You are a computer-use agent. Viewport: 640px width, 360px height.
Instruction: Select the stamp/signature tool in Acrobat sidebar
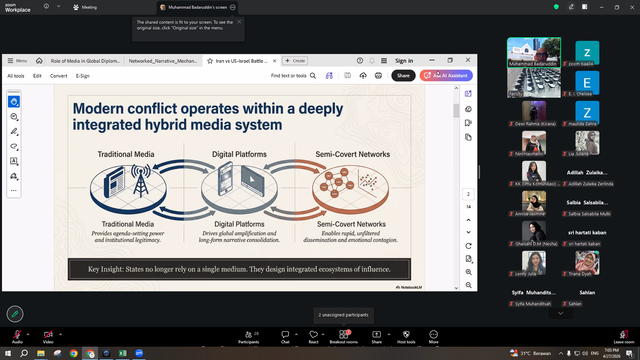pos(14,176)
